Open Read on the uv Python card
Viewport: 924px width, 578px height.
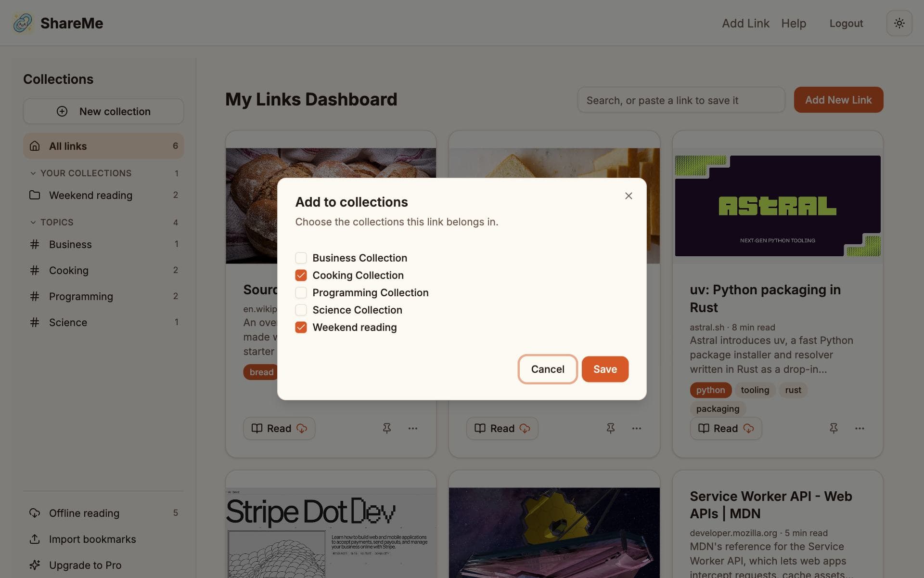point(726,428)
